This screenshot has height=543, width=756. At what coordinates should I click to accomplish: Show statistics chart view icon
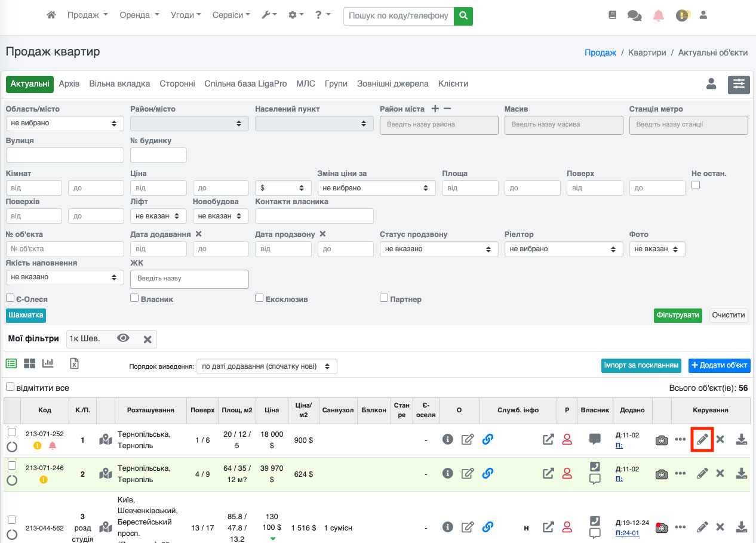(48, 363)
